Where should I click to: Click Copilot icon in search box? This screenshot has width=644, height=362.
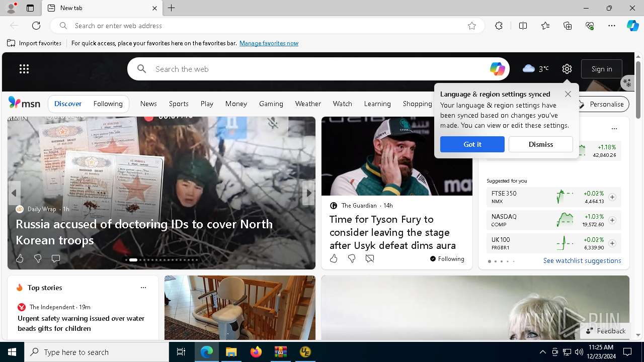[497, 69]
